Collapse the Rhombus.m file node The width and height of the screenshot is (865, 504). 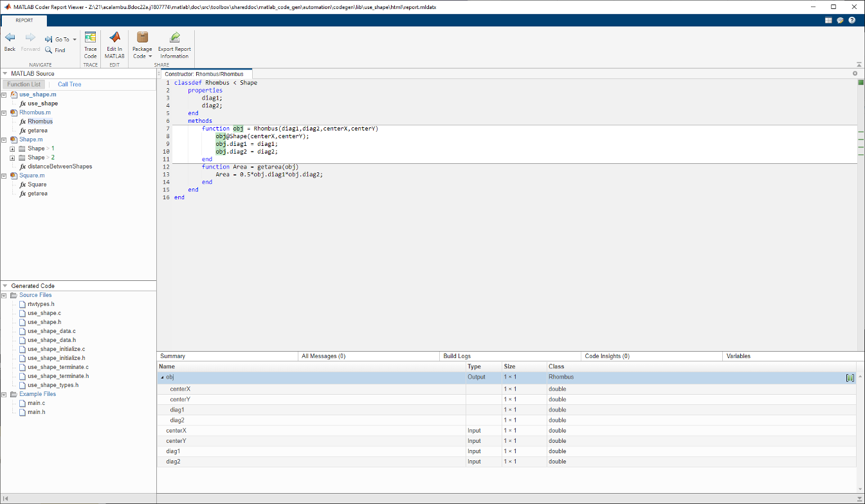point(4,112)
